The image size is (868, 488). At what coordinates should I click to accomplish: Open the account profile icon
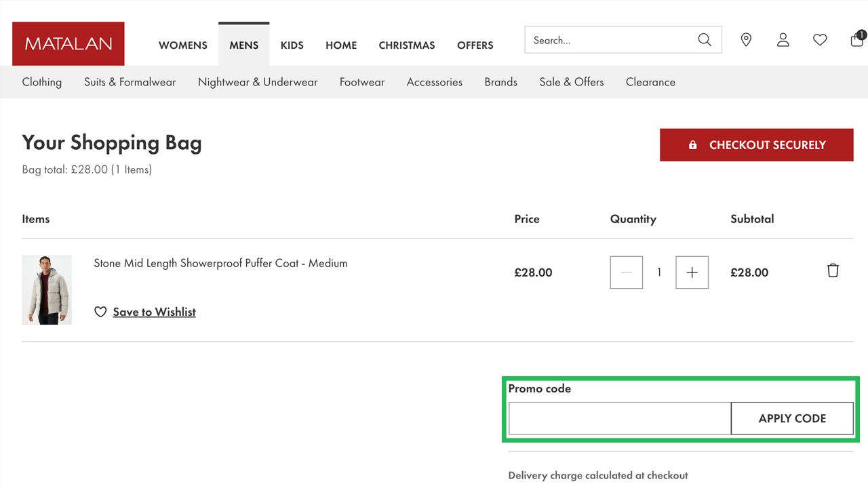[783, 40]
